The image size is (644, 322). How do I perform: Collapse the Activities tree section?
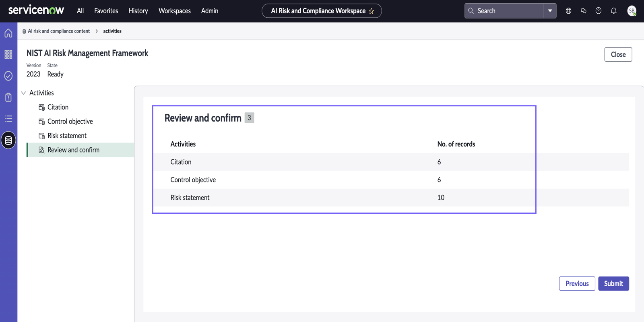pos(24,93)
